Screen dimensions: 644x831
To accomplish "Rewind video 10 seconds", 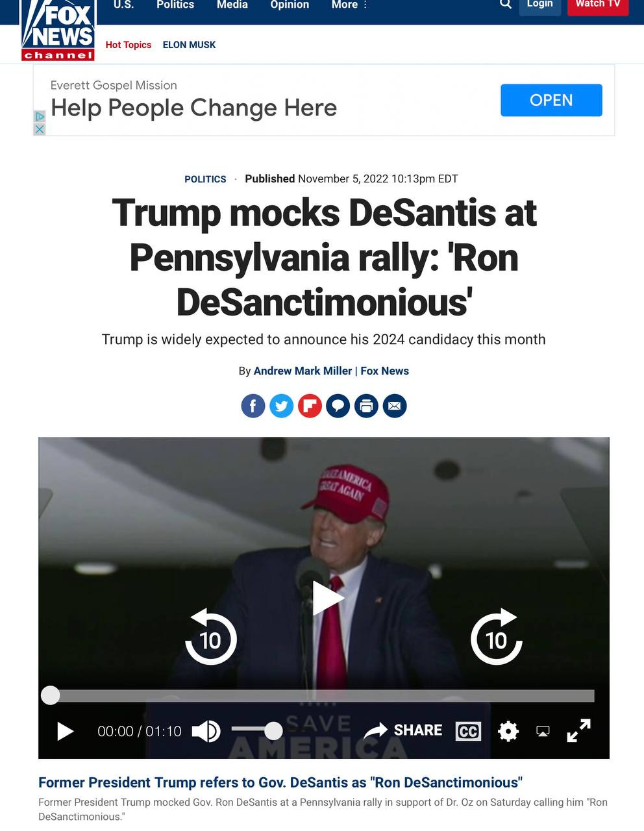I will tap(210, 637).
